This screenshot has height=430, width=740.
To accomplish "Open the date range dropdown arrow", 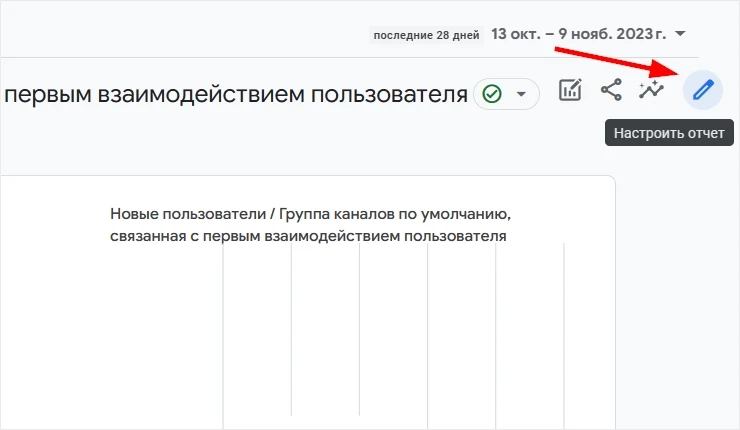I will tap(680, 34).
